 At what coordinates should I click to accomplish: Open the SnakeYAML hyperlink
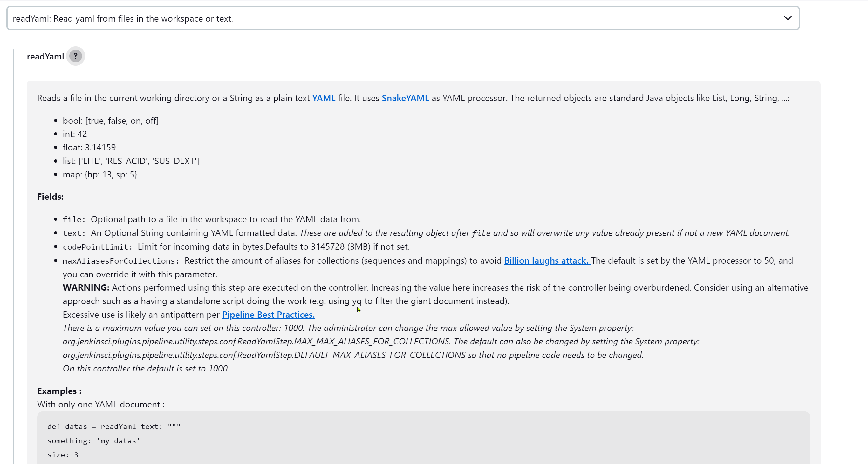[405, 98]
